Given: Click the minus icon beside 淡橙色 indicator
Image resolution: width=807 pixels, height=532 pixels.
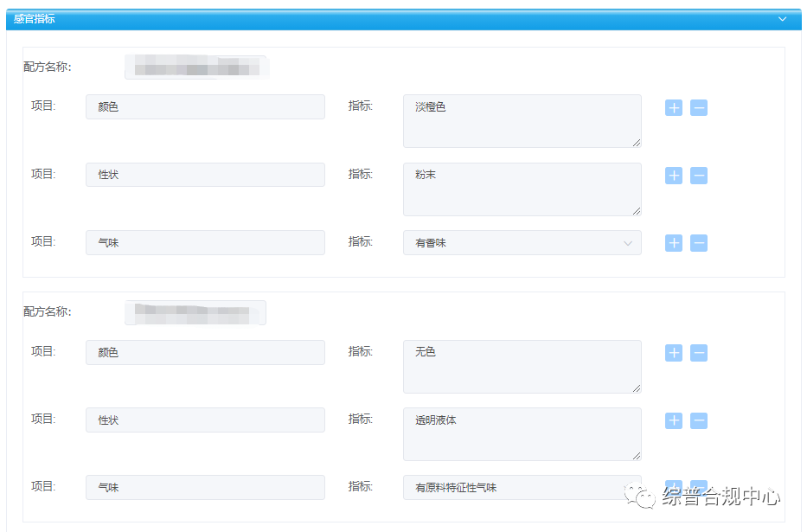Looking at the screenshot, I should coord(699,108).
